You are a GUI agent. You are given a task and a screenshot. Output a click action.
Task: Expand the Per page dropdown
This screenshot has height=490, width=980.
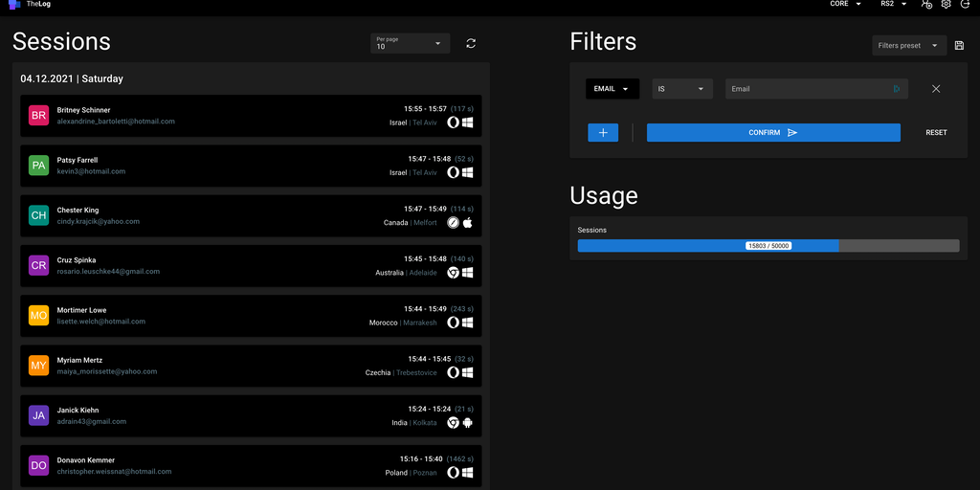(411, 43)
